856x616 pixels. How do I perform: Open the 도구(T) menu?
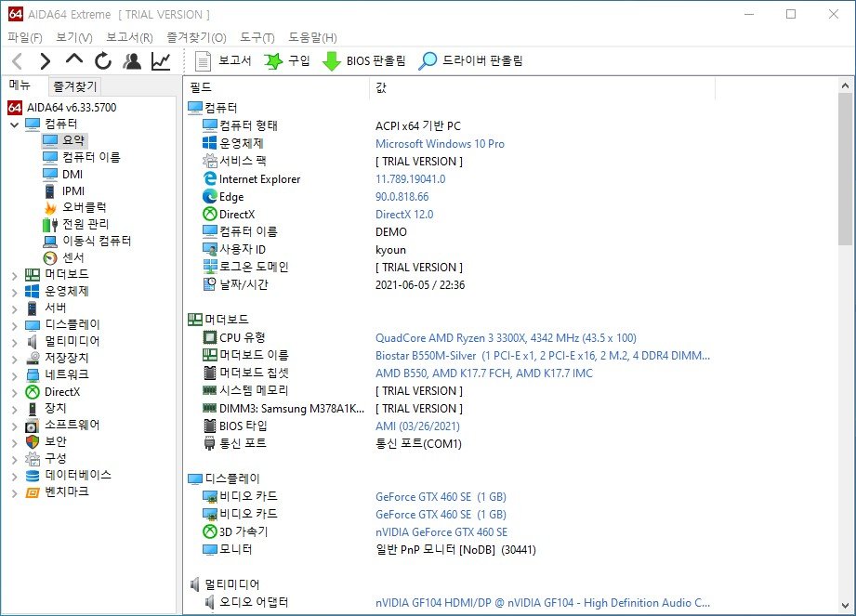pyautogui.click(x=257, y=38)
